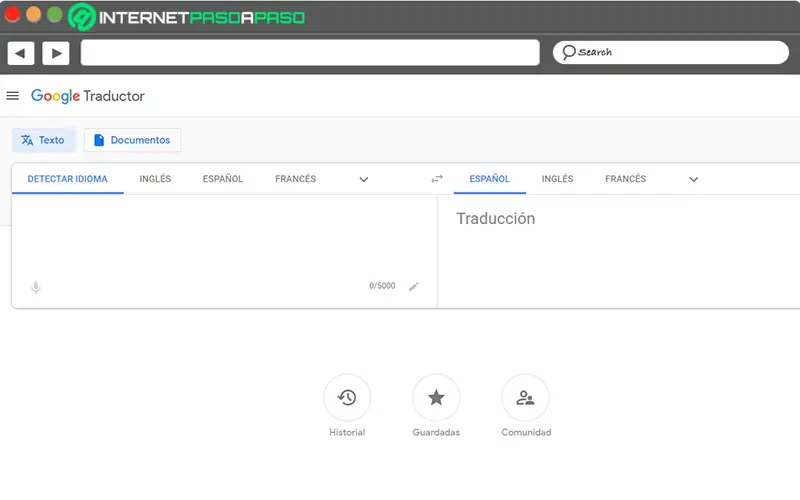Viewport: 800px width, 500px height.
Task: Select the Documentos mode button
Action: (x=133, y=140)
